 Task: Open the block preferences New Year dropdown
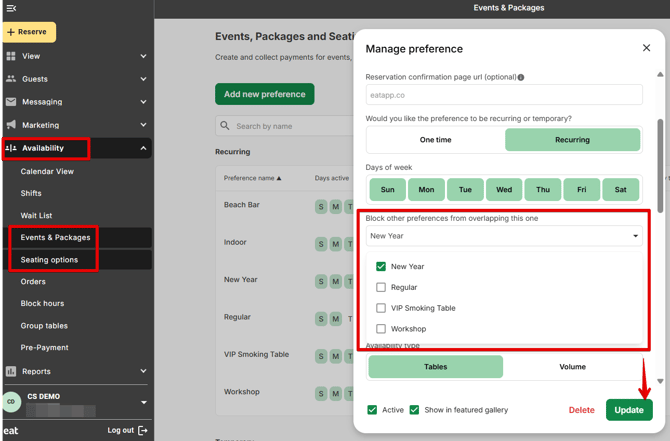click(504, 236)
